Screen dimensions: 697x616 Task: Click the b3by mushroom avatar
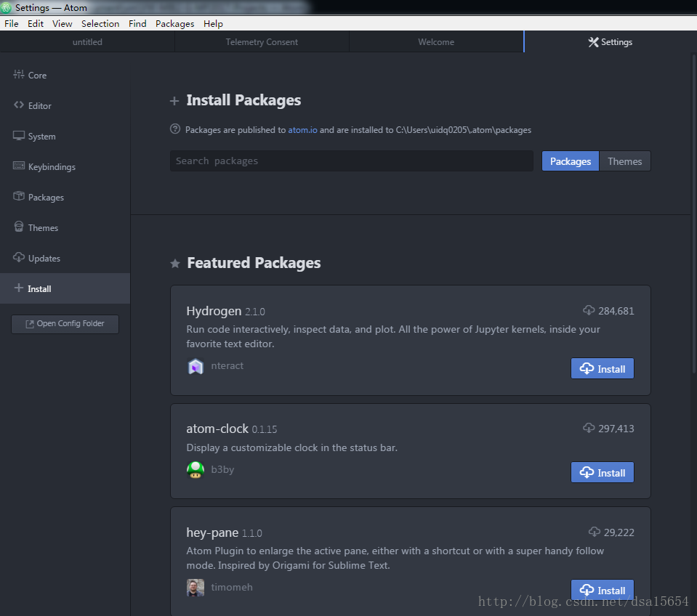click(196, 470)
